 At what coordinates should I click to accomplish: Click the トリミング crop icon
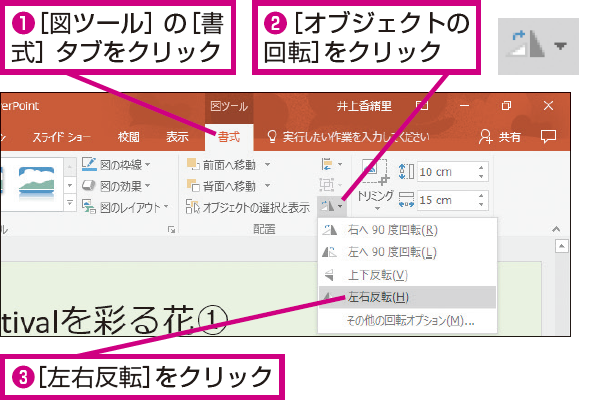(x=375, y=172)
